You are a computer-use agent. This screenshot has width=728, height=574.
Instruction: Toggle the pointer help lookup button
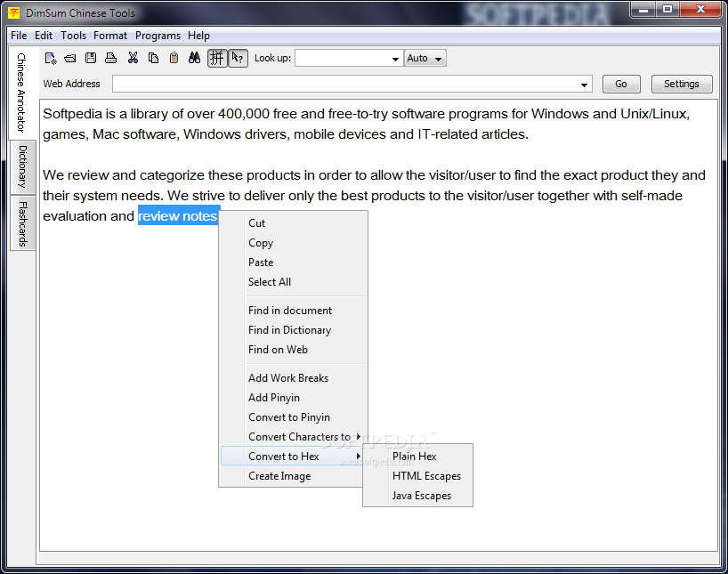[x=238, y=58]
